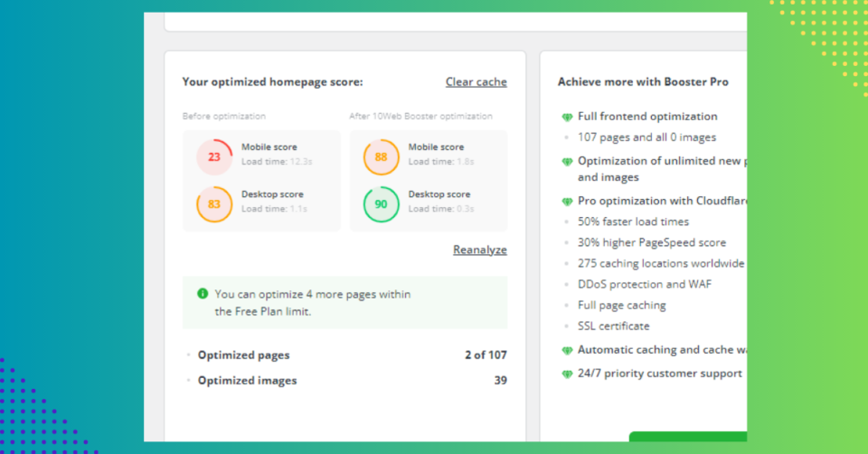Image resolution: width=868 pixels, height=454 pixels.
Task: Click the 'DDoS protection and WAF' item
Action: click(x=645, y=284)
